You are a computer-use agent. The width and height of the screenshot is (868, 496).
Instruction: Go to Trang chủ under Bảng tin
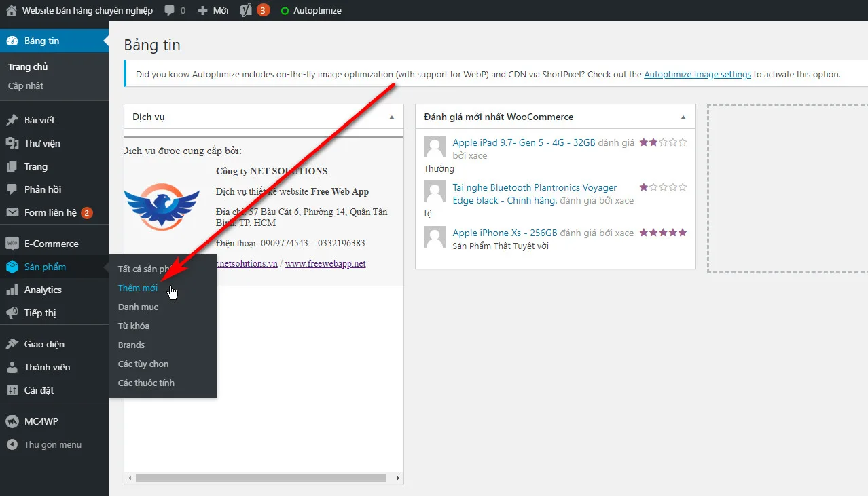click(x=28, y=66)
